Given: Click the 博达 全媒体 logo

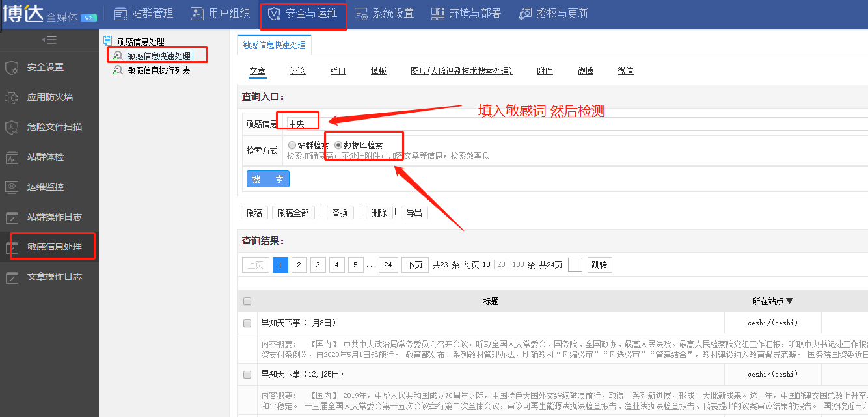Looking at the screenshot, I should click(x=49, y=14).
